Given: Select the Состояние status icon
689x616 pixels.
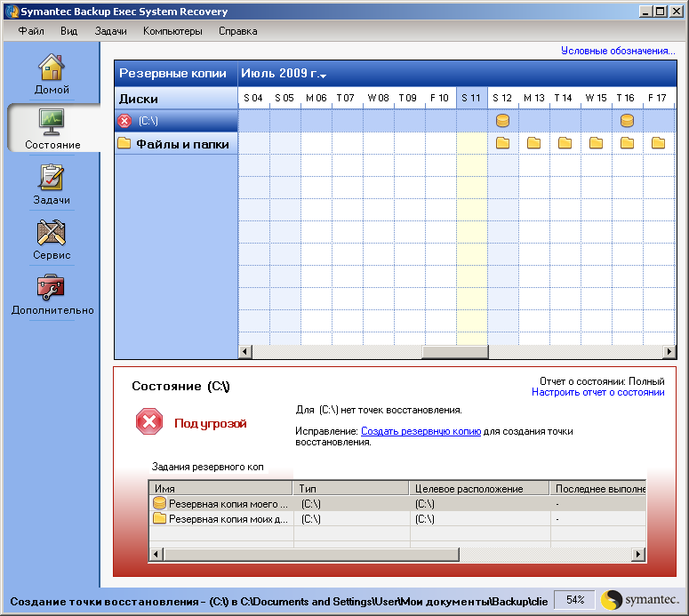Looking at the screenshot, I should [x=52, y=122].
